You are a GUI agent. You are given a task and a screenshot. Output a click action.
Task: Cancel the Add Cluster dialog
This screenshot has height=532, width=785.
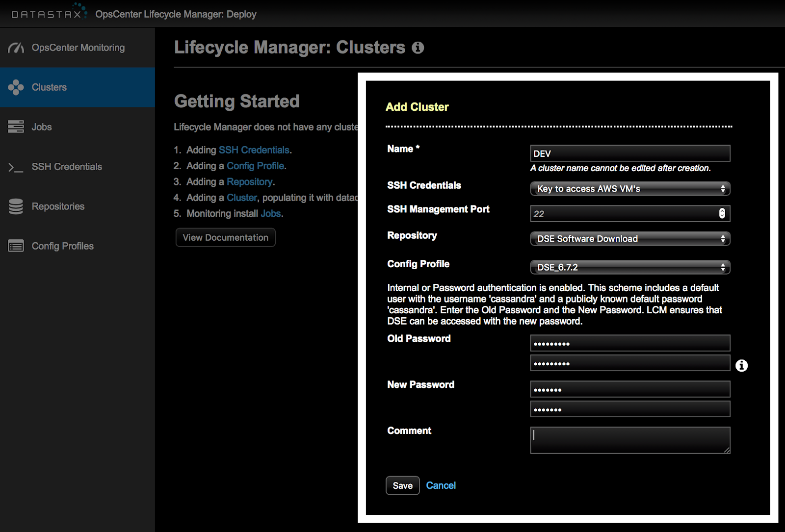pos(441,485)
